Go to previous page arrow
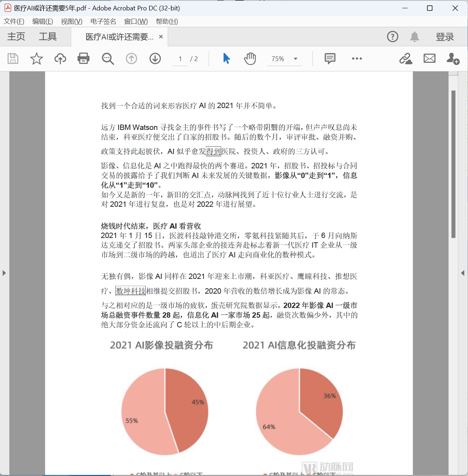Image resolution: width=468 pixels, height=476 pixels. tap(131, 59)
